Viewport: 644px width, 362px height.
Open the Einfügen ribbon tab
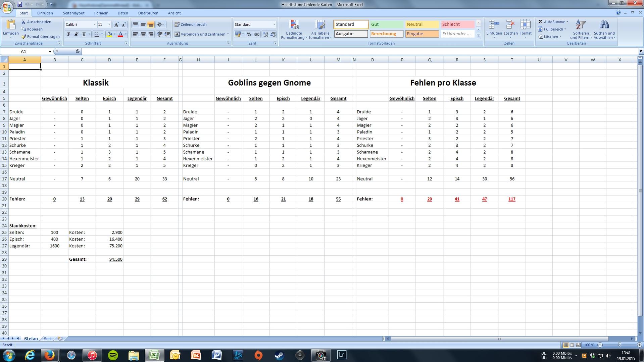pos(45,13)
